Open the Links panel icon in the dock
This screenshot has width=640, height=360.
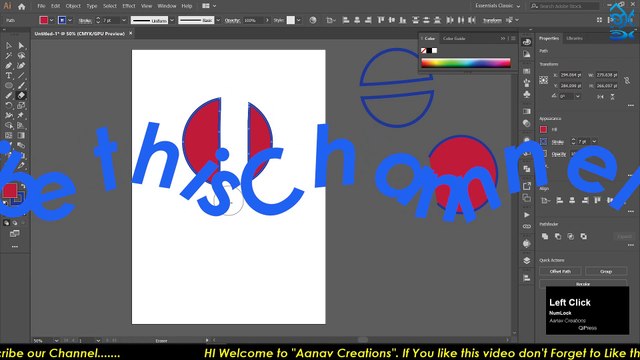pyautogui.click(x=527, y=227)
